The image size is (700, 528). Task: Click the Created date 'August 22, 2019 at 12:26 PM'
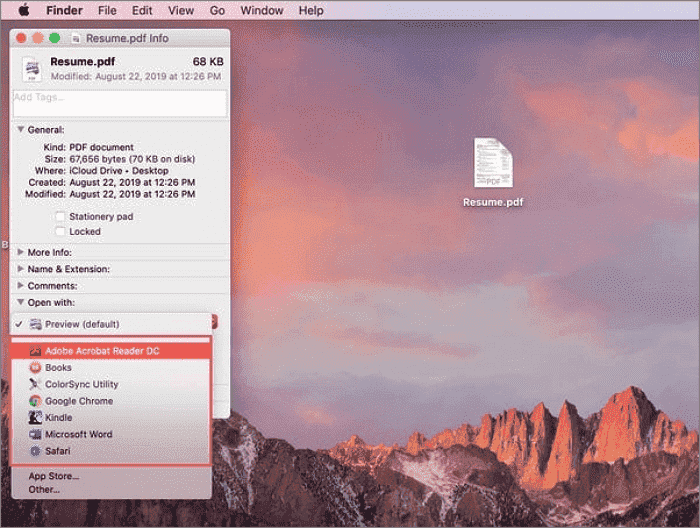(132, 183)
